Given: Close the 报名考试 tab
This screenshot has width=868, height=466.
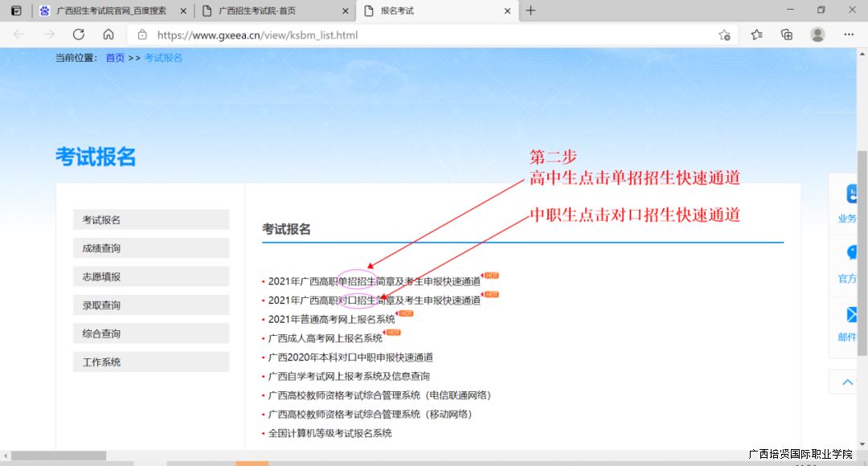Looking at the screenshot, I should click(507, 10).
